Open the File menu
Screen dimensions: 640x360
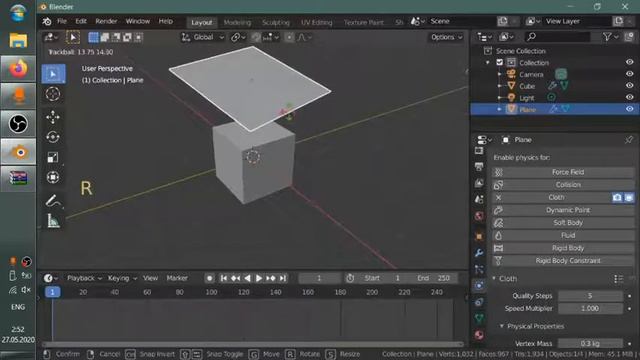pyautogui.click(x=62, y=21)
